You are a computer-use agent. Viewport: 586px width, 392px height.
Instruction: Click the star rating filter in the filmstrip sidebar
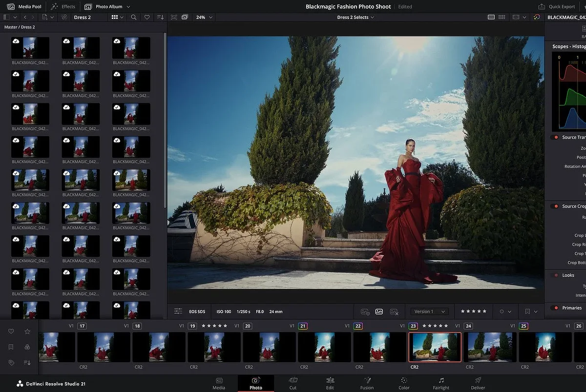pyautogui.click(x=27, y=331)
